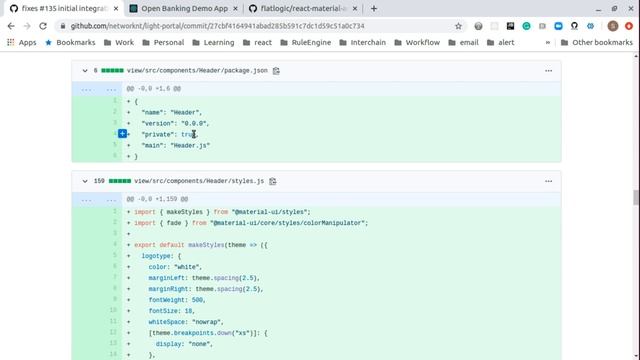Viewport: 640px width, 360px height.
Task: Open the Bookmarks bookmark
Action: (70, 42)
